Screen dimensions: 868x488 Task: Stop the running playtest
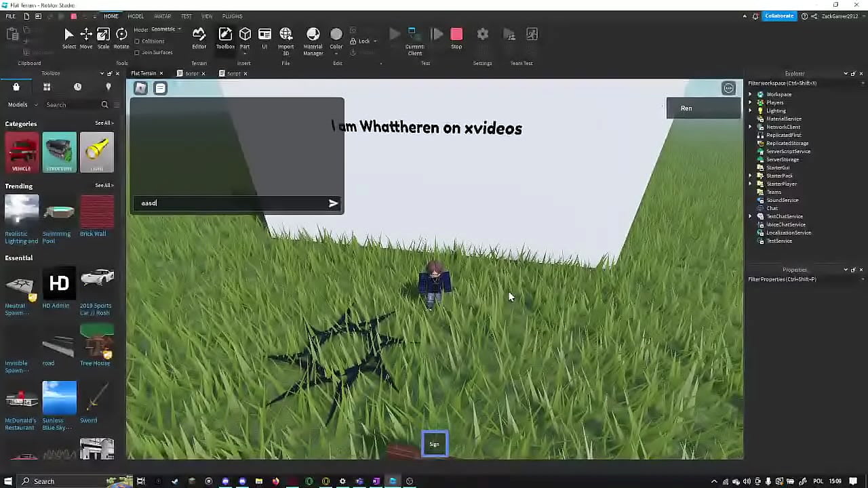[456, 38]
